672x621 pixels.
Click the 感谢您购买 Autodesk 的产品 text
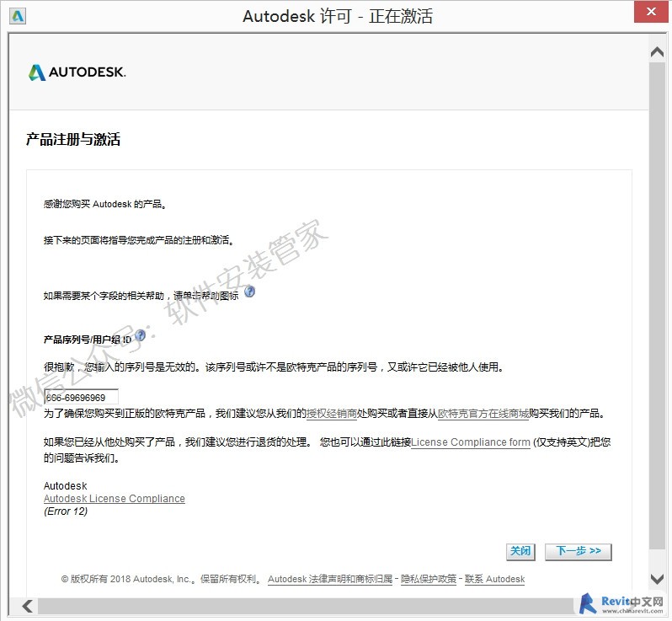[104, 204]
